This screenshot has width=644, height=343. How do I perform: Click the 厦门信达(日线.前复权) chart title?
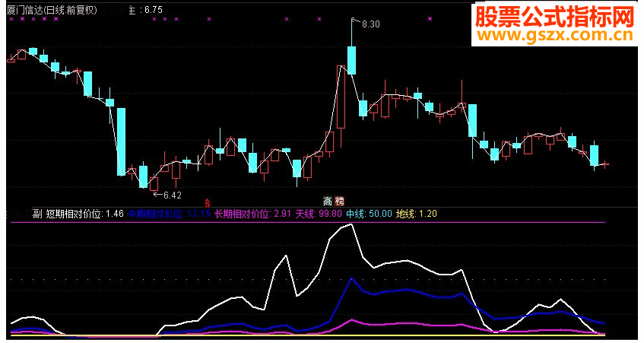[x=52, y=10]
